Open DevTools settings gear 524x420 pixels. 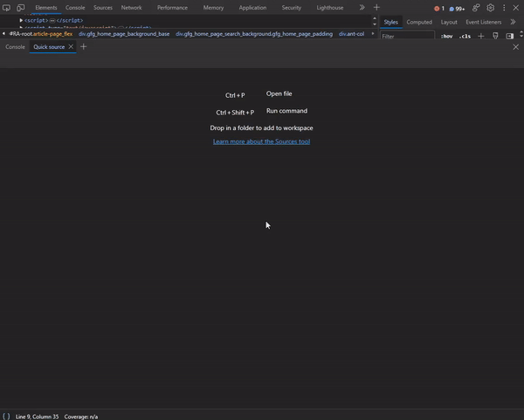point(490,7)
